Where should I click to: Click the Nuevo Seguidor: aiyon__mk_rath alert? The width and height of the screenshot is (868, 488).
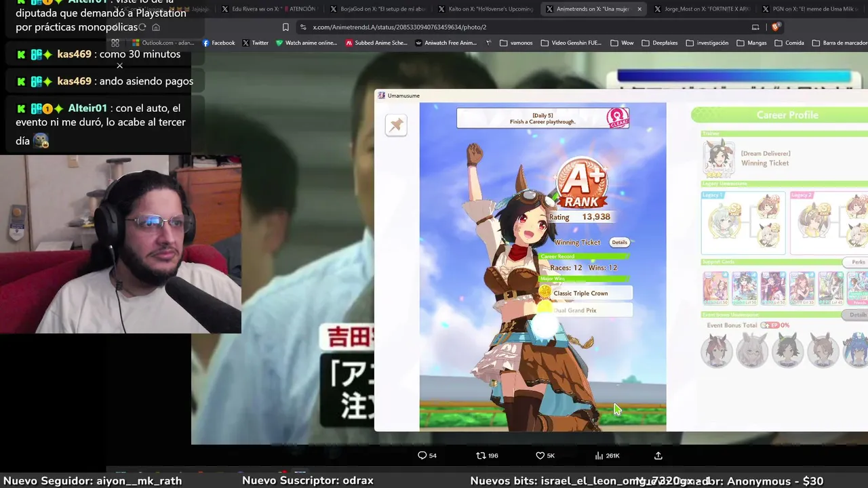click(x=92, y=481)
